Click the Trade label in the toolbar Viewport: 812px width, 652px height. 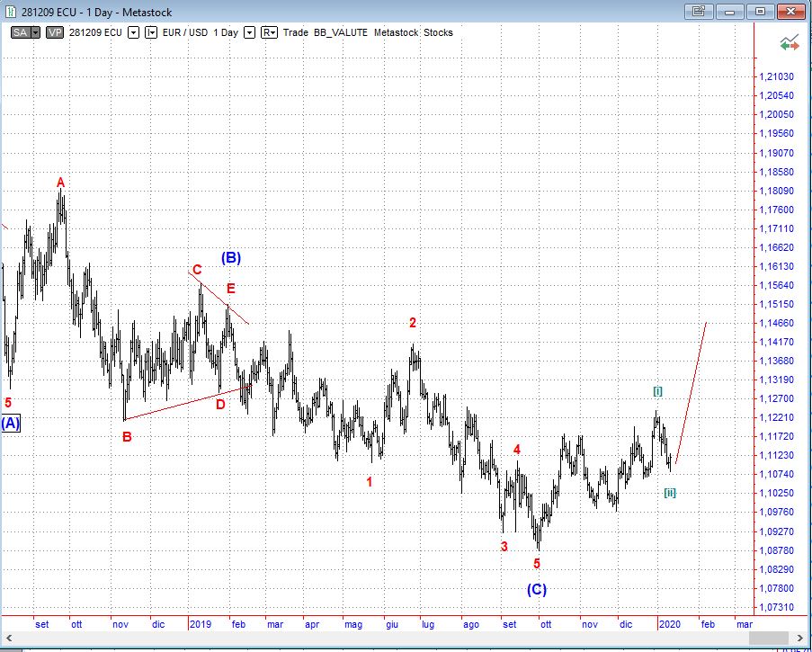296,32
